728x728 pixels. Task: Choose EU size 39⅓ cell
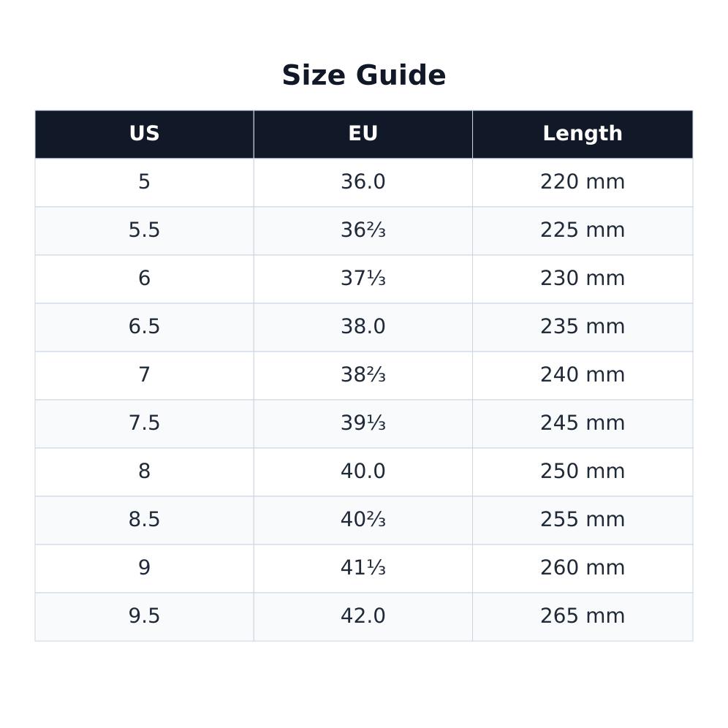[363, 424]
